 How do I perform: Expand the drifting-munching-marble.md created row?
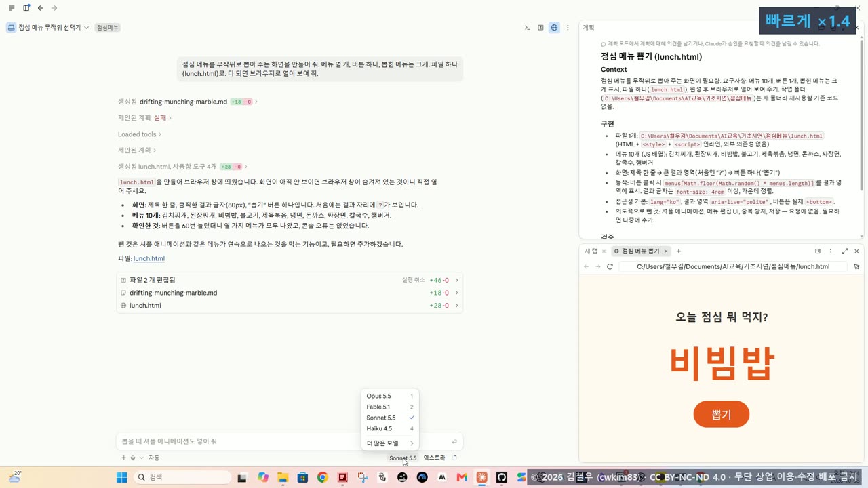188,102
